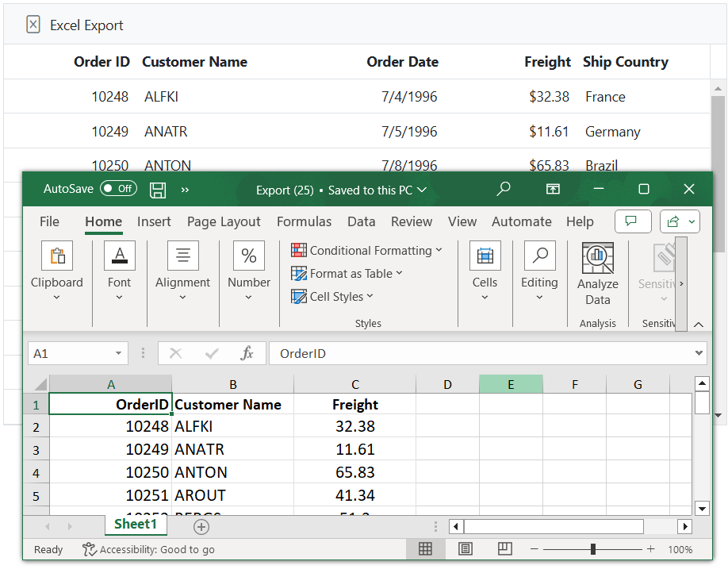Switch to Page Break Preview view
The height and width of the screenshot is (573, 728).
(504, 548)
